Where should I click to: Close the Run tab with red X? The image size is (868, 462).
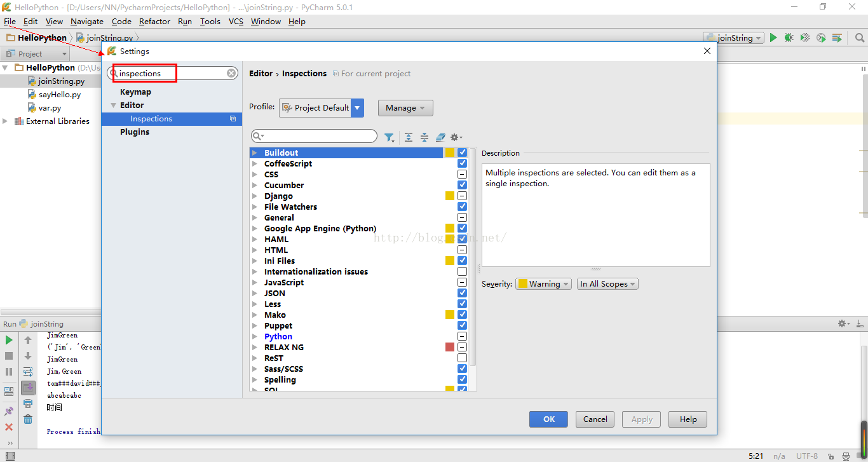click(x=9, y=427)
